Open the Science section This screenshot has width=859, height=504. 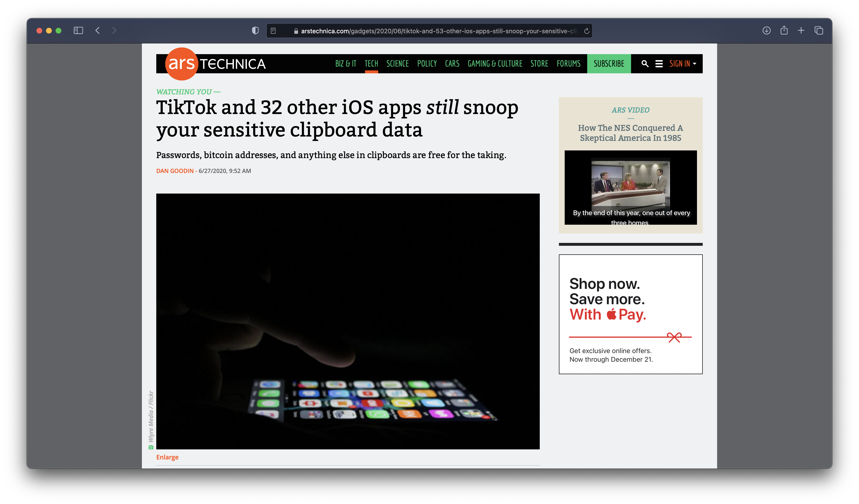tap(397, 64)
